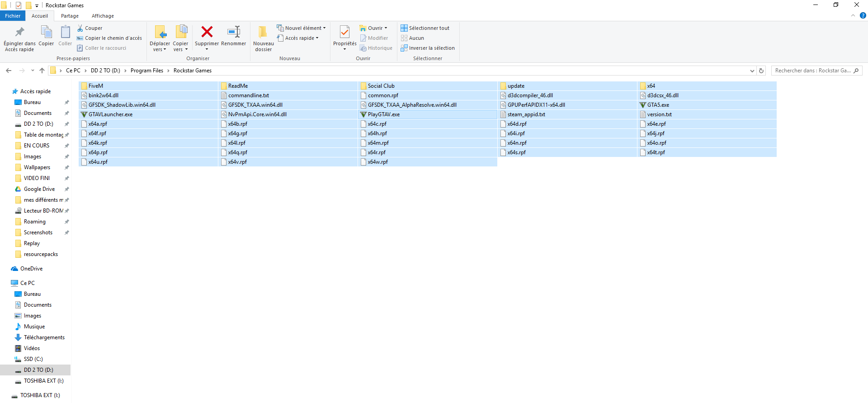The image size is (868, 403).
Task: Select bink2w64.dll file
Action: 148,95
